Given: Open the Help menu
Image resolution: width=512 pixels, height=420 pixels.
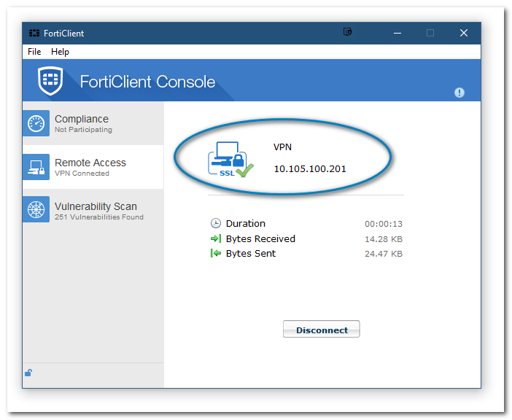Looking at the screenshot, I should coord(60,52).
